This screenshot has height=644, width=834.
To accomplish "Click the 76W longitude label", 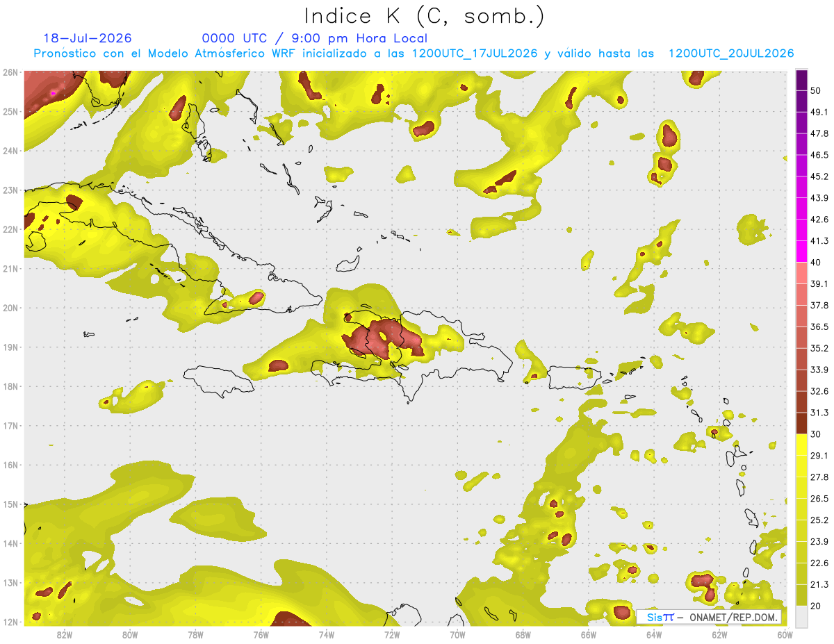I will tap(261, 634).
